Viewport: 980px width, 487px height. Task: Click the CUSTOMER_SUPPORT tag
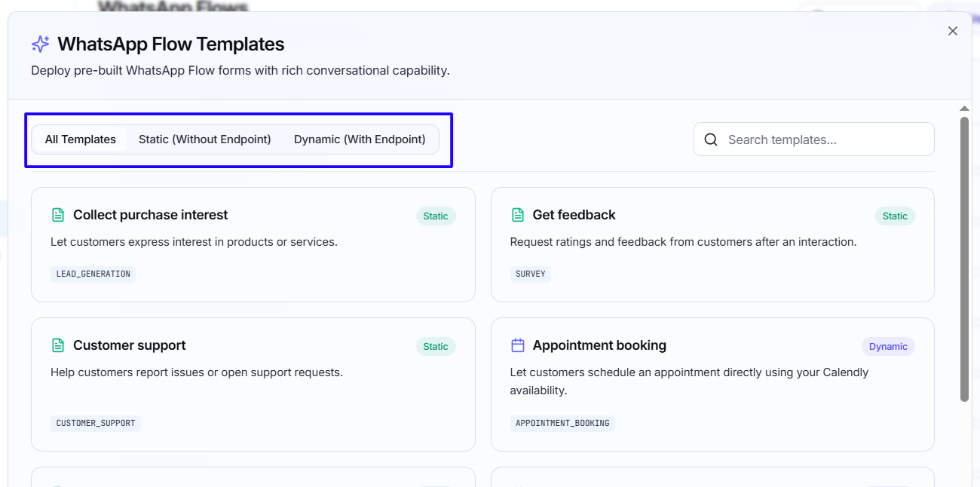[96, 423]
